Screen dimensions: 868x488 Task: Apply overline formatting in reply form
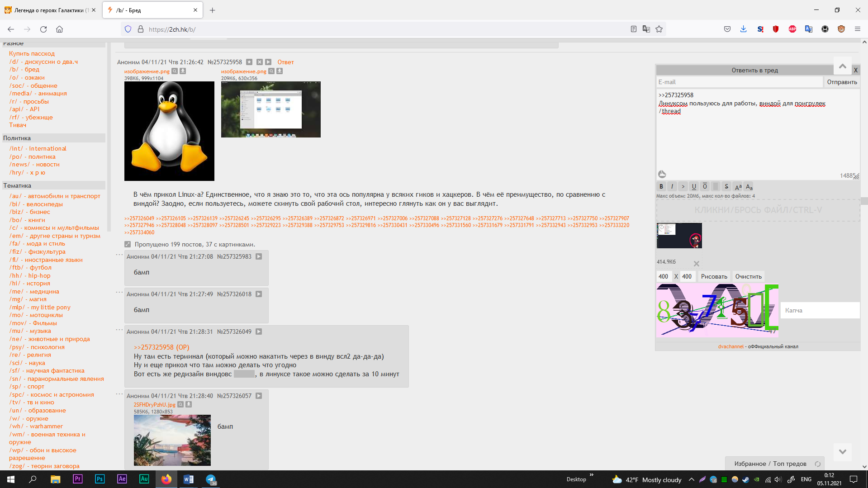(x=705, y=186)
